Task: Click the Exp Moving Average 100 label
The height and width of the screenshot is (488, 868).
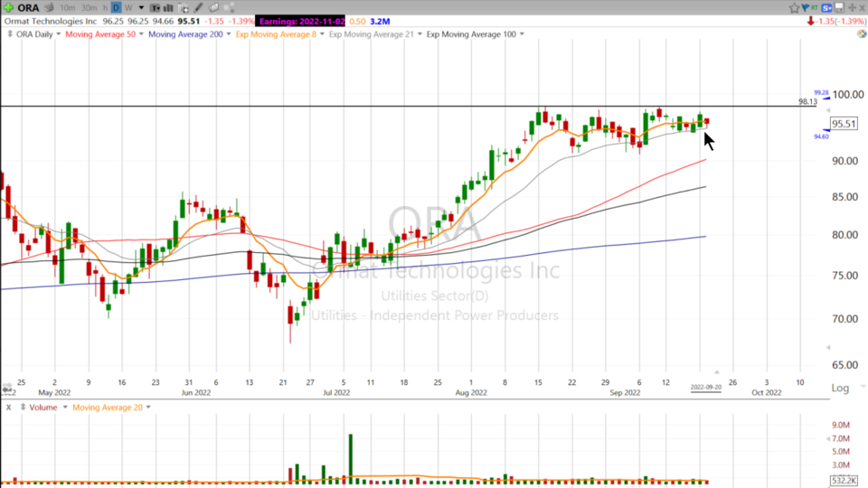Action: coord(471,34)
